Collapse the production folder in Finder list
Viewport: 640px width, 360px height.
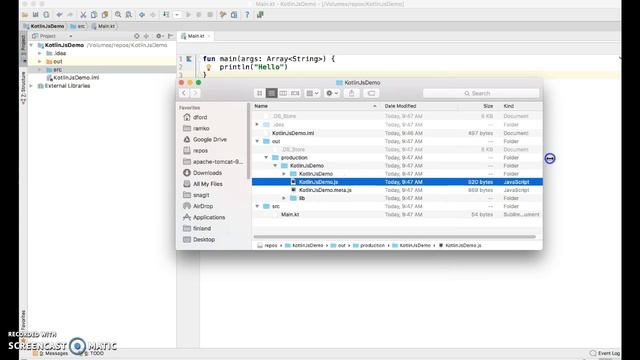(266, 158)
